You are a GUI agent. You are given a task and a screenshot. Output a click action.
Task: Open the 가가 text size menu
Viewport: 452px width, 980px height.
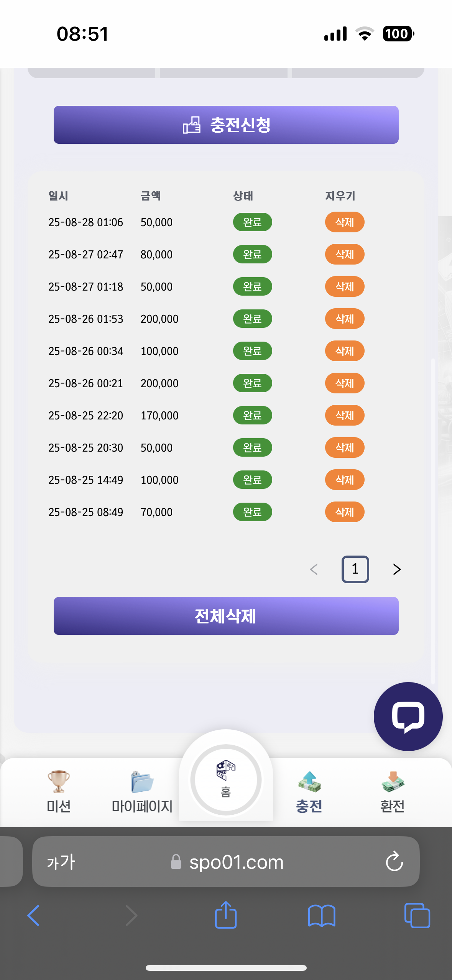pos(61,862)
